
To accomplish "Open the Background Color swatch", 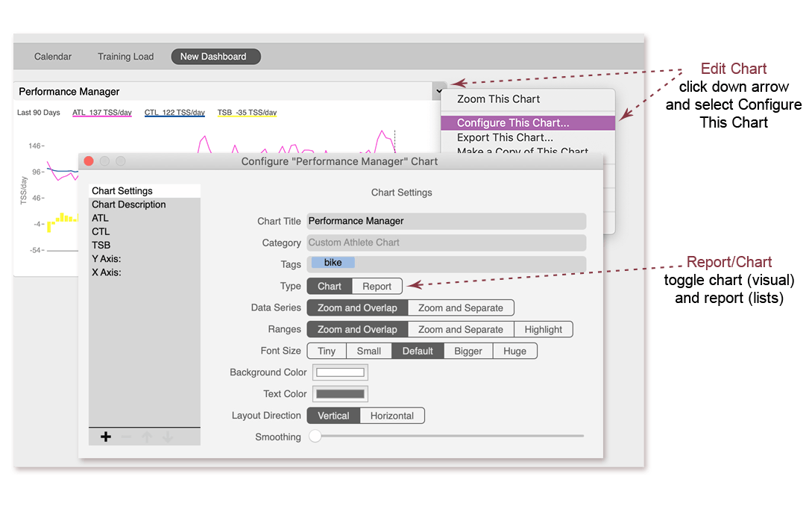I will pyautogui.click(x=340, y=372).
